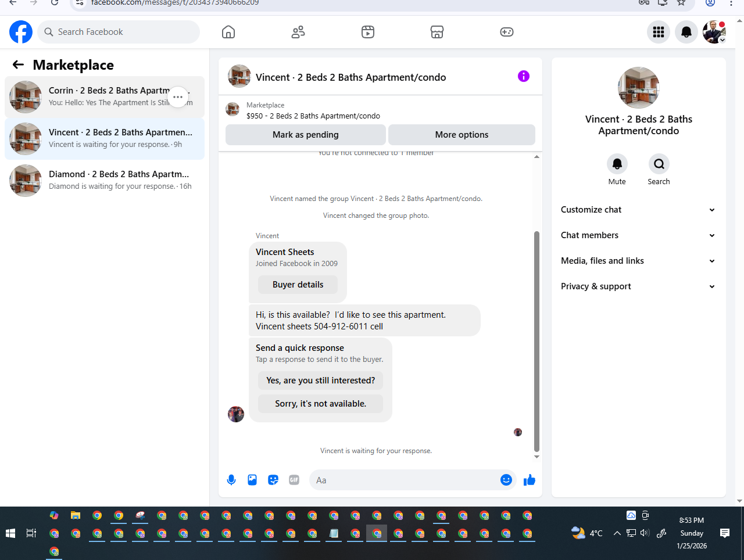Mute the Vincent conversation

[x=617, y=164]
